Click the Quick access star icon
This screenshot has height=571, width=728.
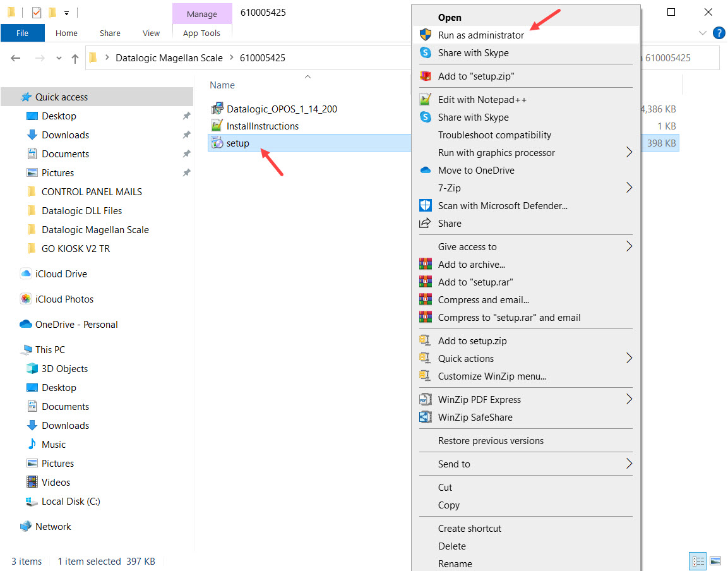[x=27, y=97]
